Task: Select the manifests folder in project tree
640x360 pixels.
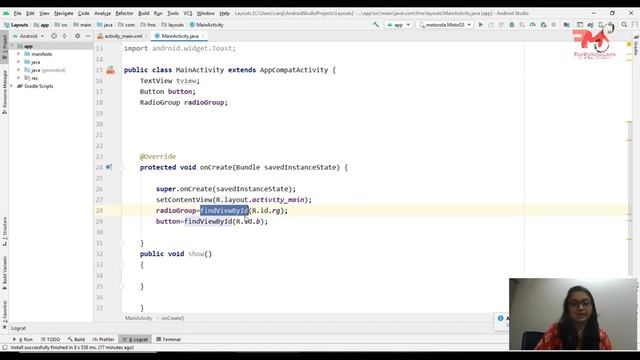Action: pyautogui.click(x=42, y=54)
